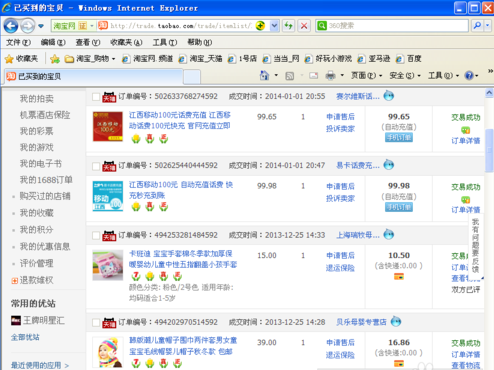Screen dimensions: 494x370
Task: Check the box for order 502633768274592
Action: 96,97
